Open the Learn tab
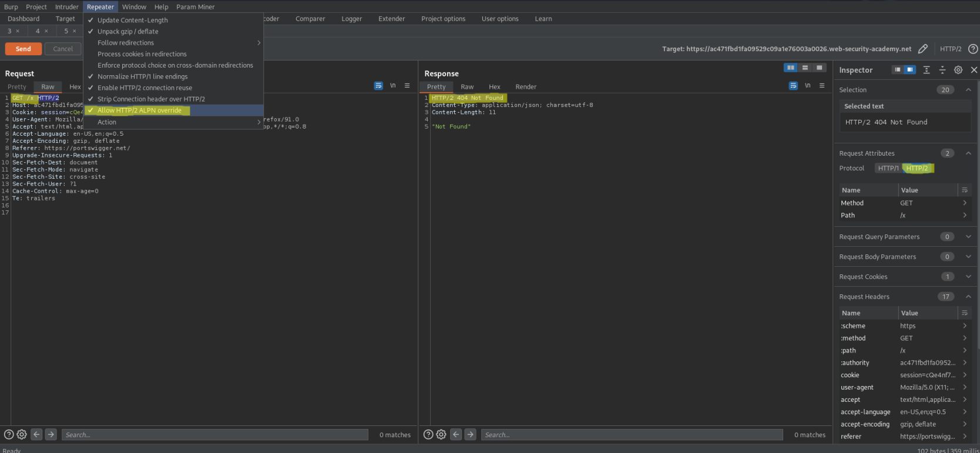This screenshot has width=980, height=453. click(543, 19)
